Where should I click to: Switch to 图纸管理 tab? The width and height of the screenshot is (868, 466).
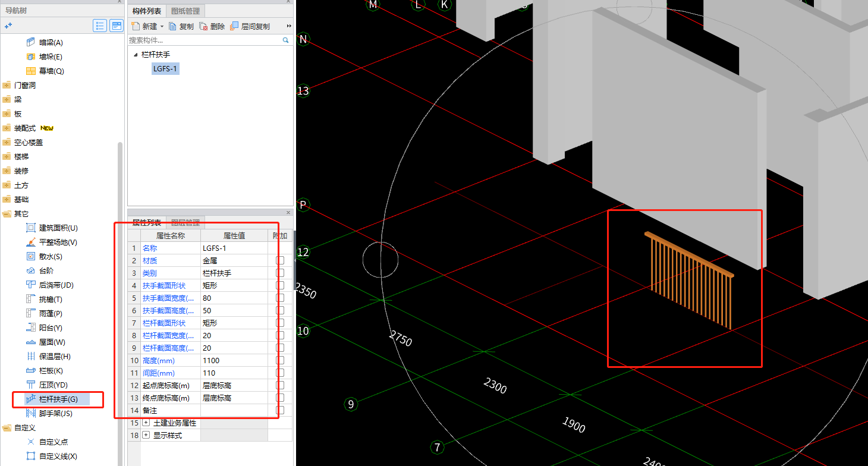coord(185,11)
